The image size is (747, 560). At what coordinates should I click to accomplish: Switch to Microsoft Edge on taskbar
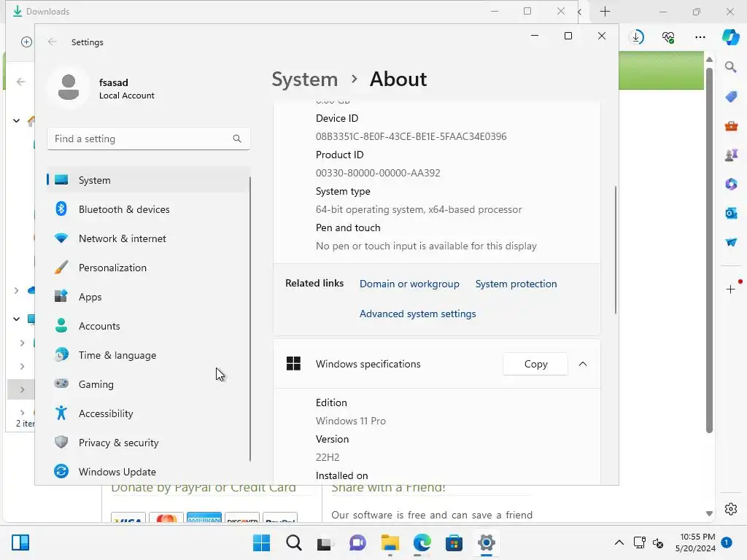click(422, 542)
